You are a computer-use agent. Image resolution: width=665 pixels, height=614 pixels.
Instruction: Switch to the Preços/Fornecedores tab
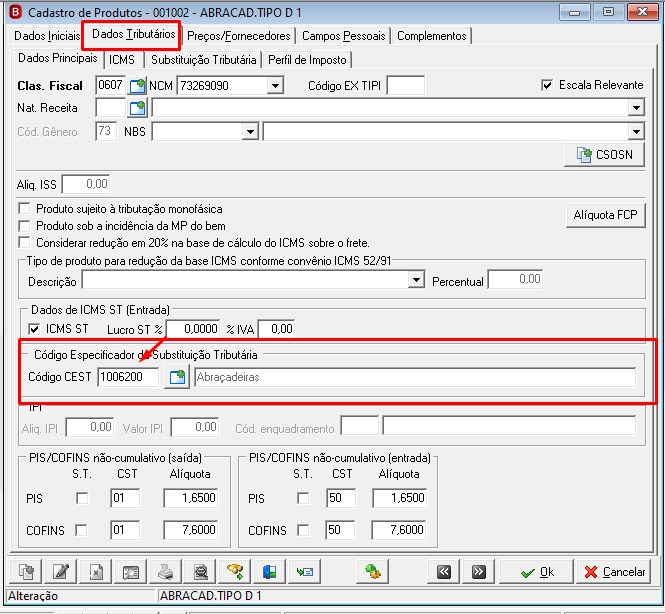tap(239, 36)
